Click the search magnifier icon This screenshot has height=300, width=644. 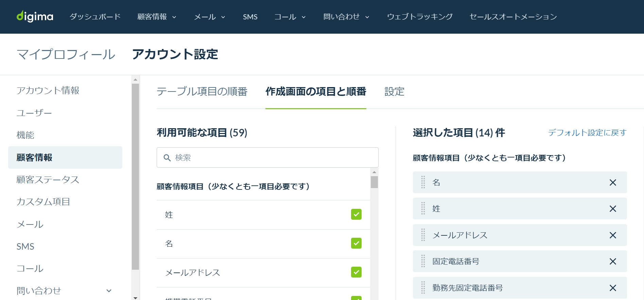pos(167,158)
